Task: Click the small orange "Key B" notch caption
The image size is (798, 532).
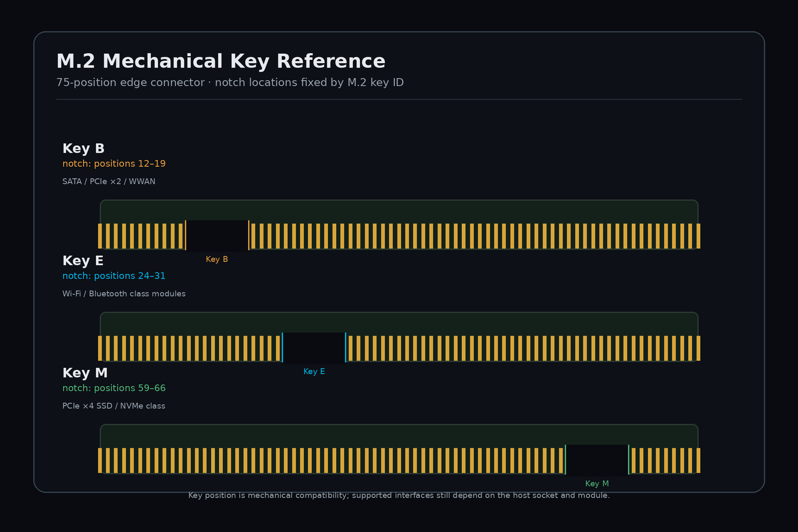Action: click(x=217, y=259)
